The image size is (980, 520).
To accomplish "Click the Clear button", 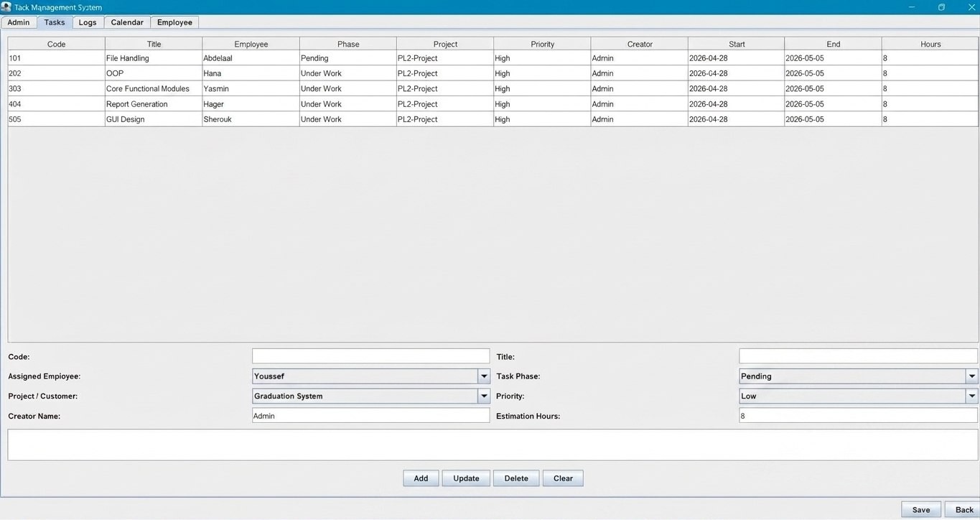I will pyautogui.click(x=563, y=478).
